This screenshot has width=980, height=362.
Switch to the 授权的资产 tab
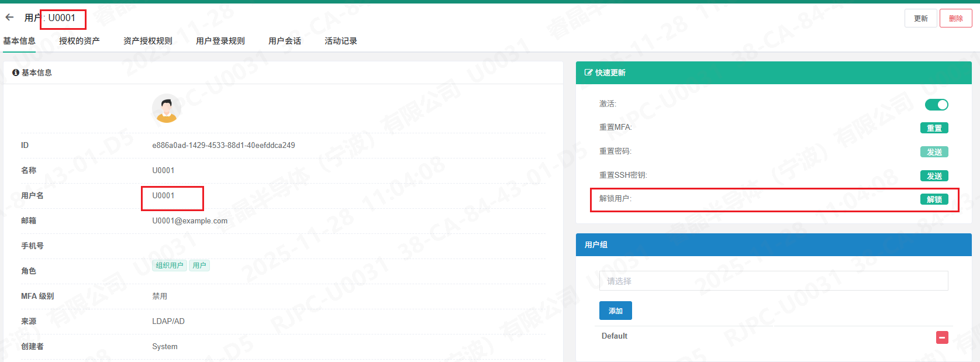(x=79, y=41)
